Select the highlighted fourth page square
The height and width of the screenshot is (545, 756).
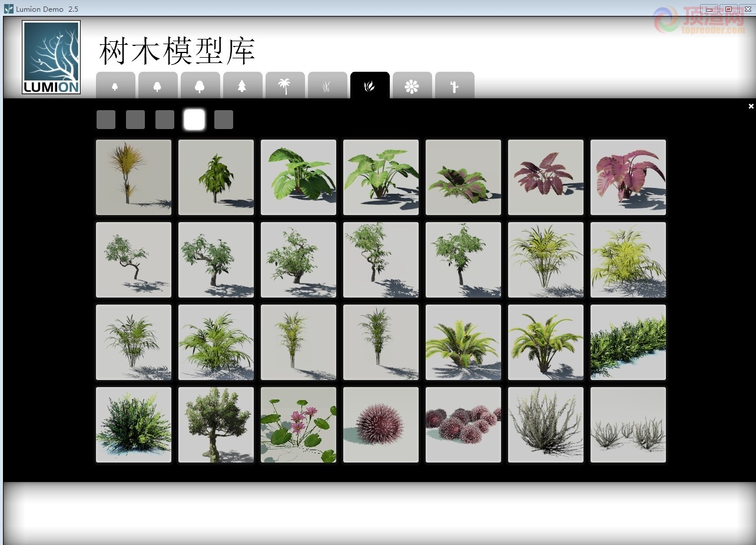pos(194,120)
